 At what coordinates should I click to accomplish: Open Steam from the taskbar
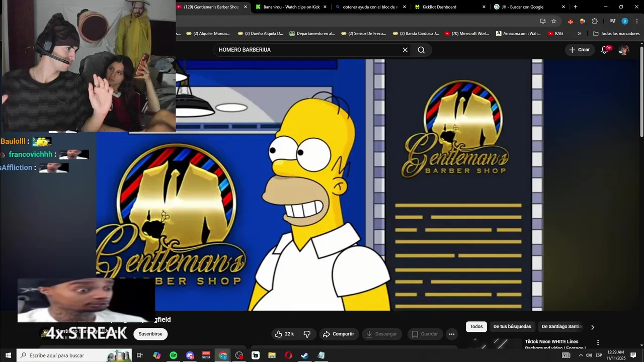(x=304, y=355)
